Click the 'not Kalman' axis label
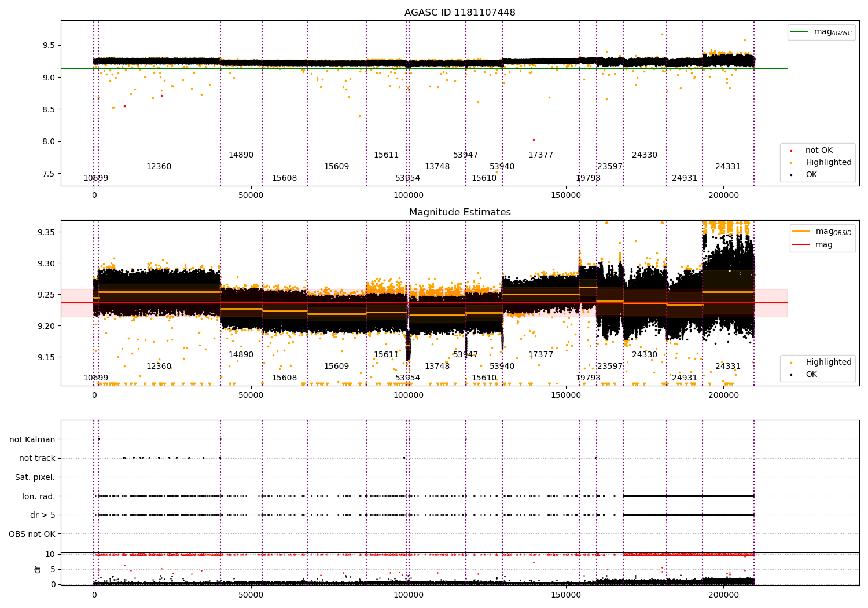This screenshot has height=608, width=868. 32,440
